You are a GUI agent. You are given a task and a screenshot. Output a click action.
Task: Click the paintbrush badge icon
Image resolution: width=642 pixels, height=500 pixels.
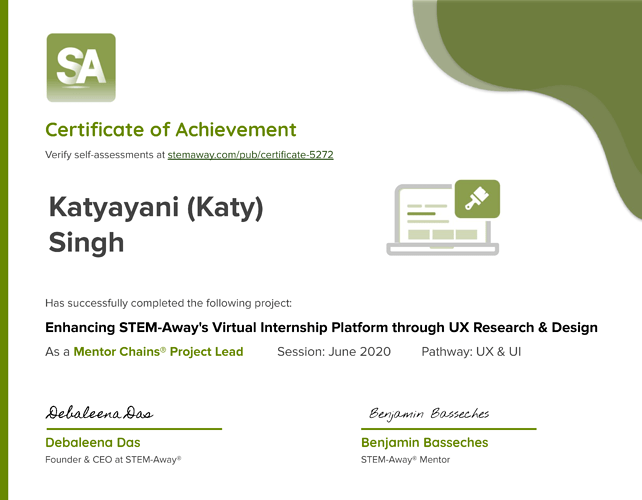pyautogui.click(x=476, y=198)
